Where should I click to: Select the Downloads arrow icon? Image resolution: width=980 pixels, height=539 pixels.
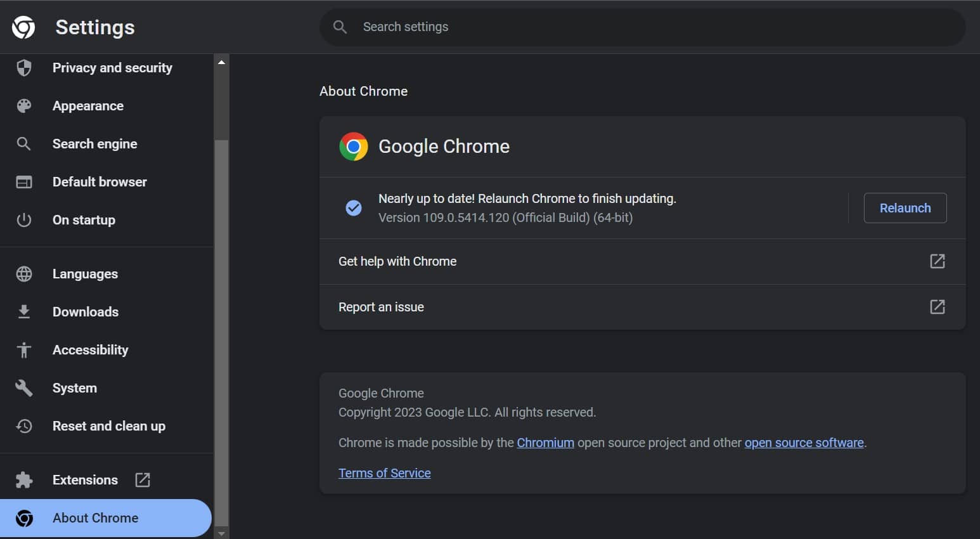click(x=23, y=311)
